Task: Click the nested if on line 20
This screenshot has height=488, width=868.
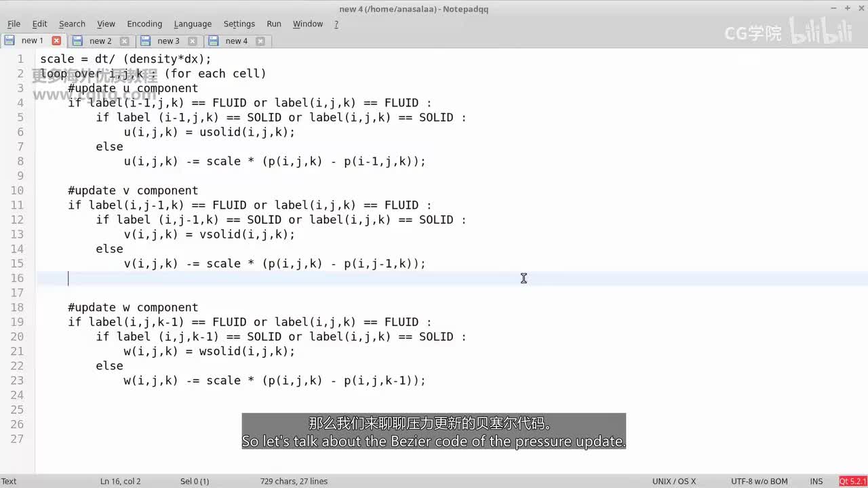Action: tap(281, 336)
